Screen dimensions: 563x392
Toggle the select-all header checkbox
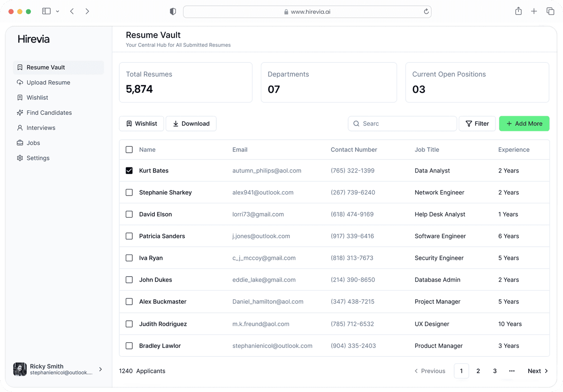coord(129,150)
